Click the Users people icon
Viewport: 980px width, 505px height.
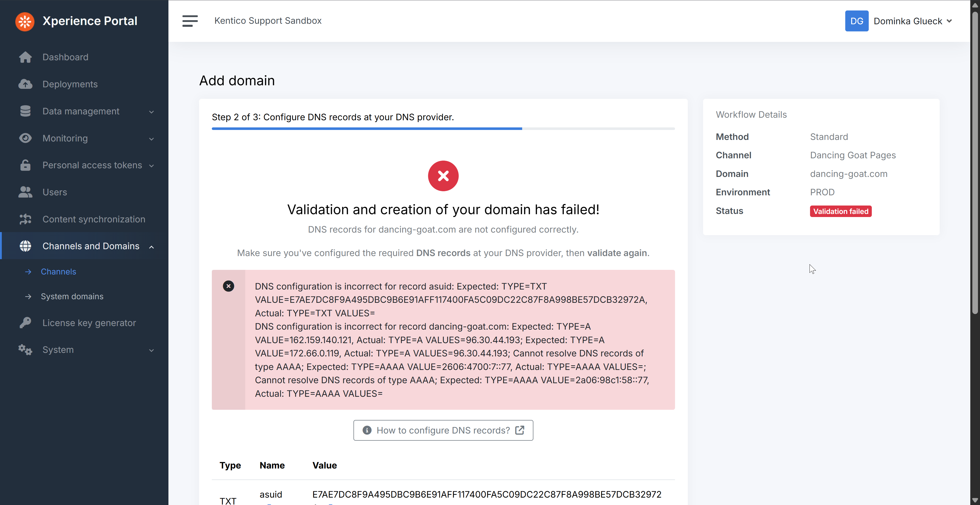pyautogui.click(x=26, y=192)
